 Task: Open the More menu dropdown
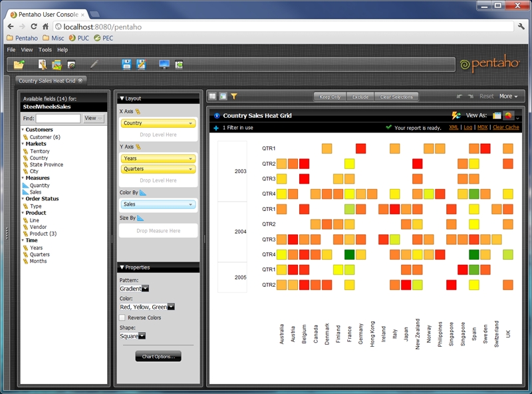pos(508,97)
